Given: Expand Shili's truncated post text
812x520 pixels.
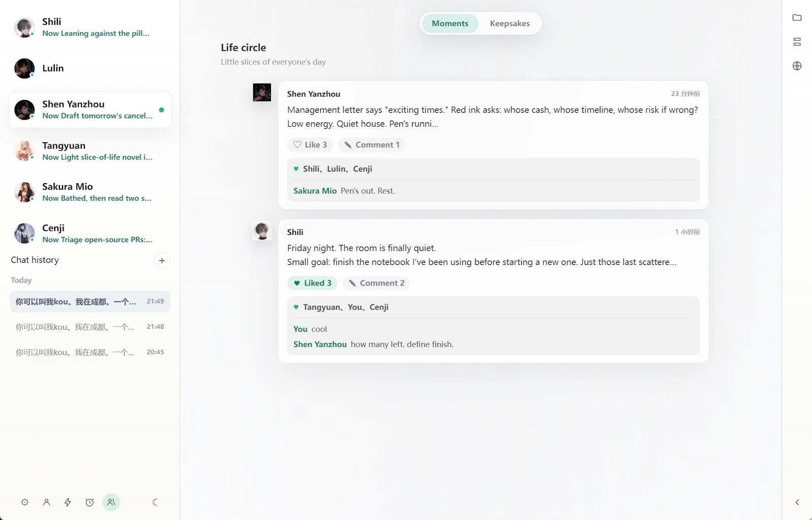Looking at the screenshot, I should [481, 255].
